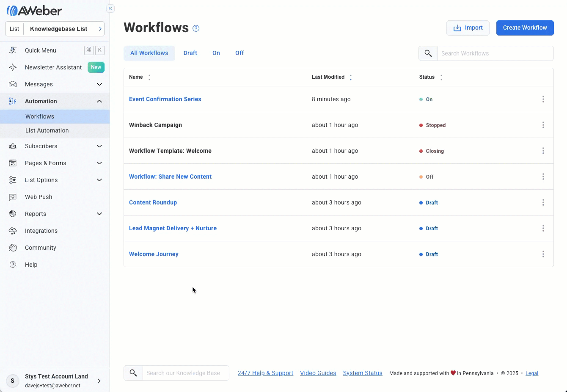This screenshot has width=567, height=392.
Task: Open Web Push from the sidebar
Action: pyautogui.click(x=39, y=197)
